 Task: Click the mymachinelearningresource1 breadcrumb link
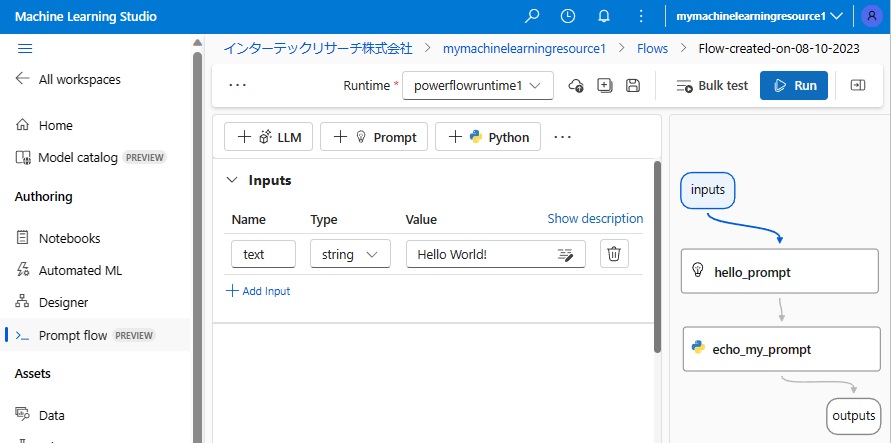coord(524,48)
